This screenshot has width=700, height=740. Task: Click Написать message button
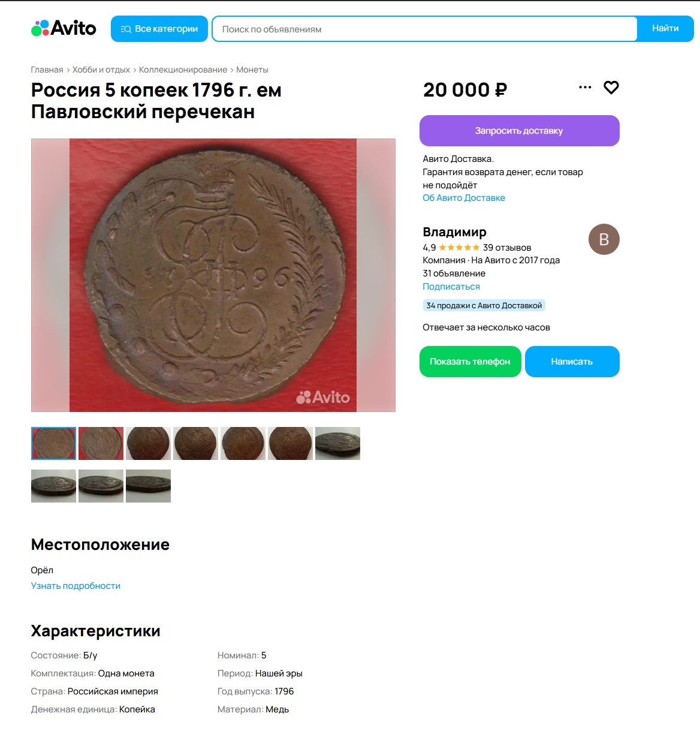click(x=572, y=362)
